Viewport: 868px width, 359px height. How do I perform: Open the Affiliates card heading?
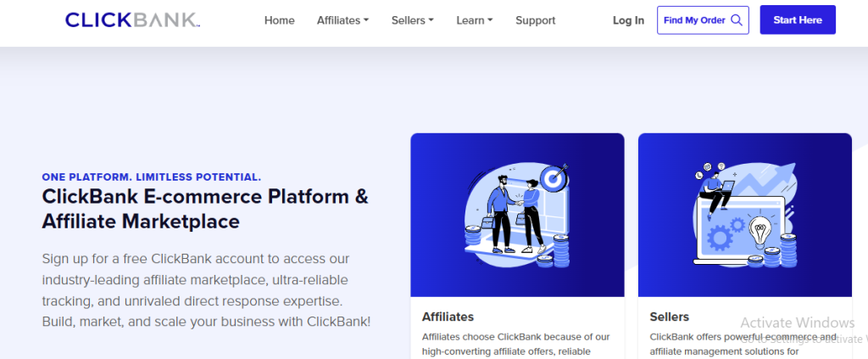448,317
